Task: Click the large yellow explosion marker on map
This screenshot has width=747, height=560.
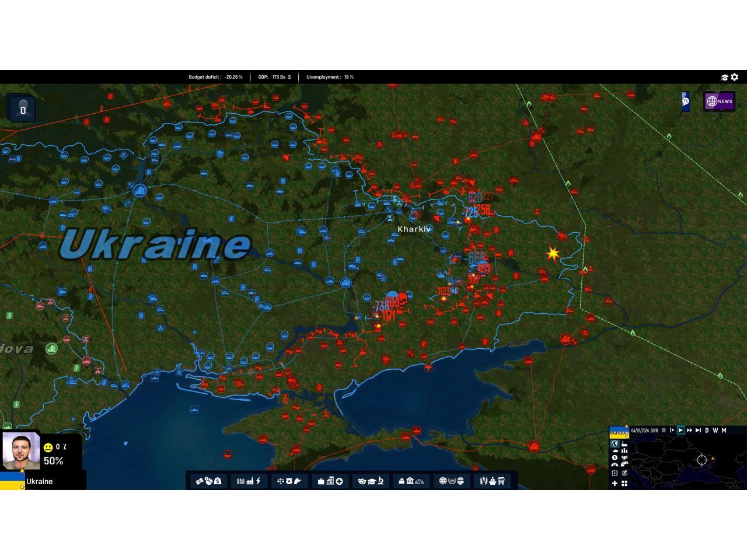Action: coord(552,254)
